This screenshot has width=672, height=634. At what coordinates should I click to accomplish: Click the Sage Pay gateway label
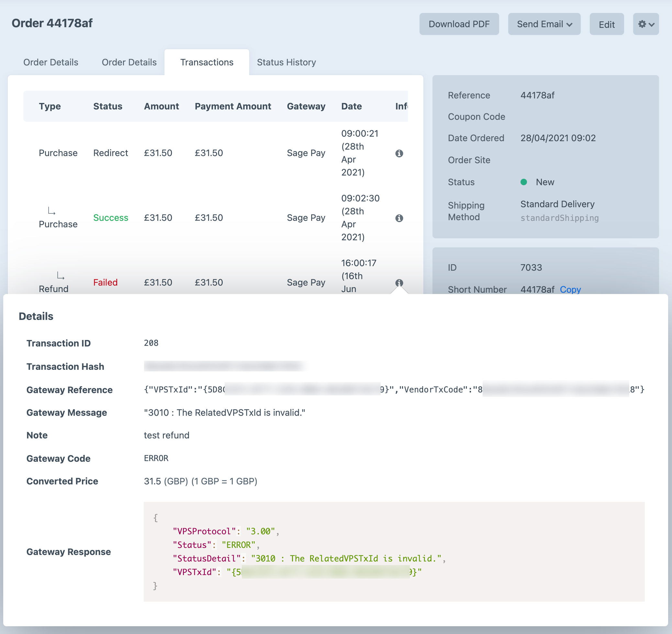pos(306,153)
